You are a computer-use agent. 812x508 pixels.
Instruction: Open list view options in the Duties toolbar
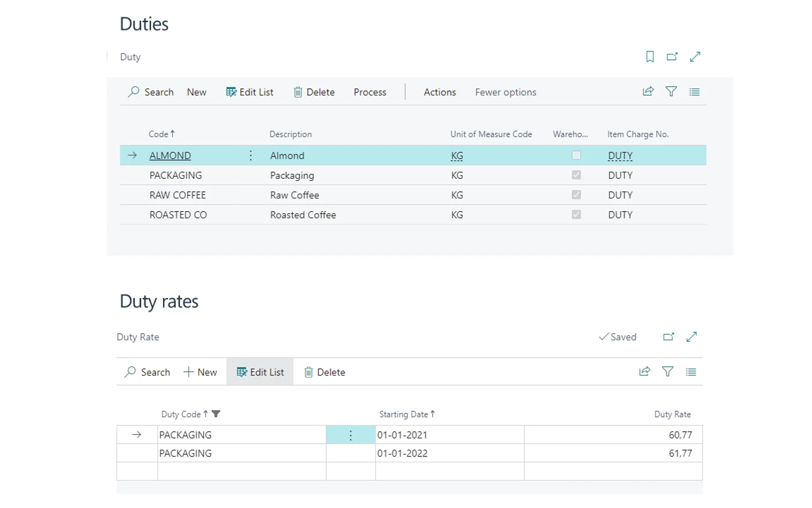(694, 92)
